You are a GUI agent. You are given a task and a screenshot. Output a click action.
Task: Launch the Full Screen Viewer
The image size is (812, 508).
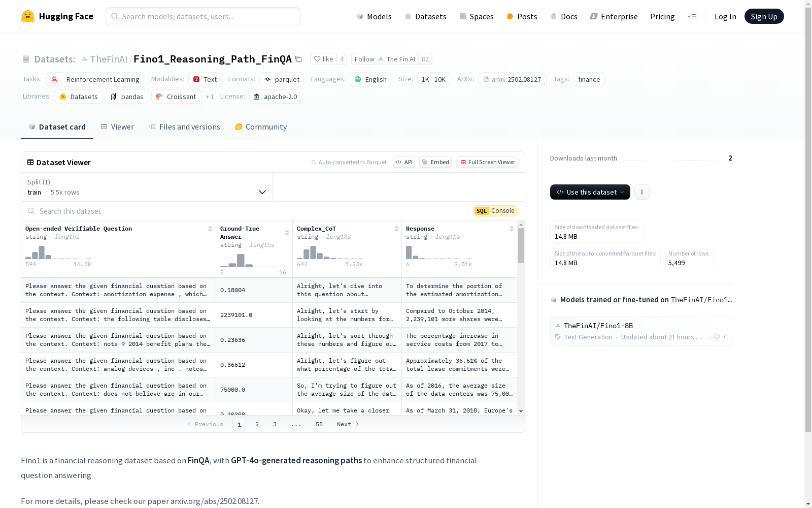point(488,162)
